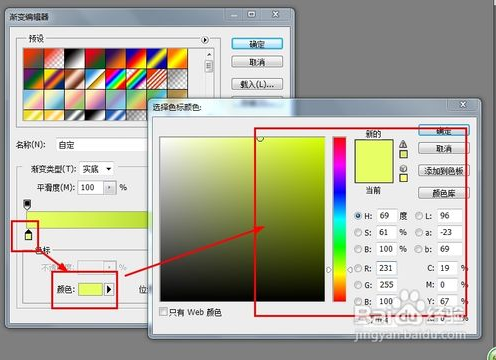
Task: Click the out-of-gamut warning triangle icon
Action: (x=403, y=144)
